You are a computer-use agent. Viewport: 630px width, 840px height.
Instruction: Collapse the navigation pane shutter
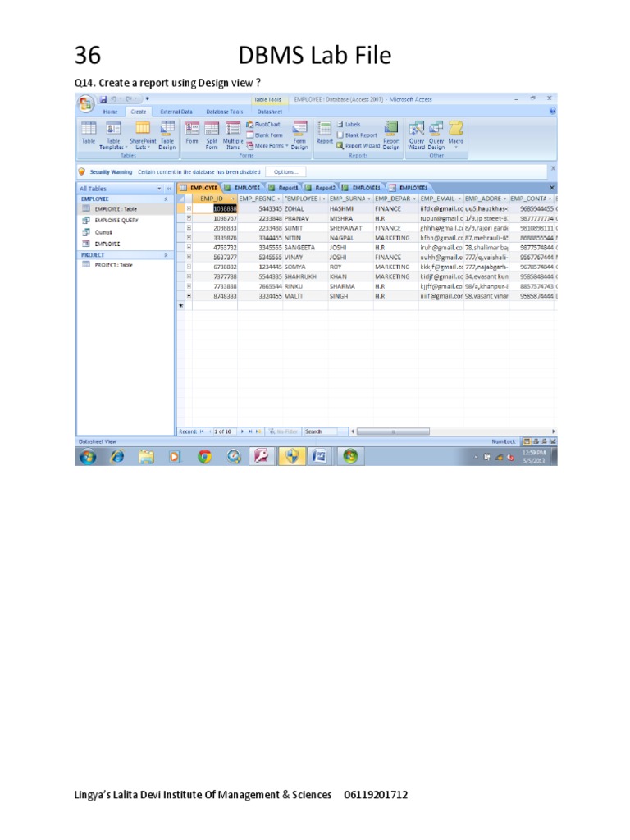point(169,189)
